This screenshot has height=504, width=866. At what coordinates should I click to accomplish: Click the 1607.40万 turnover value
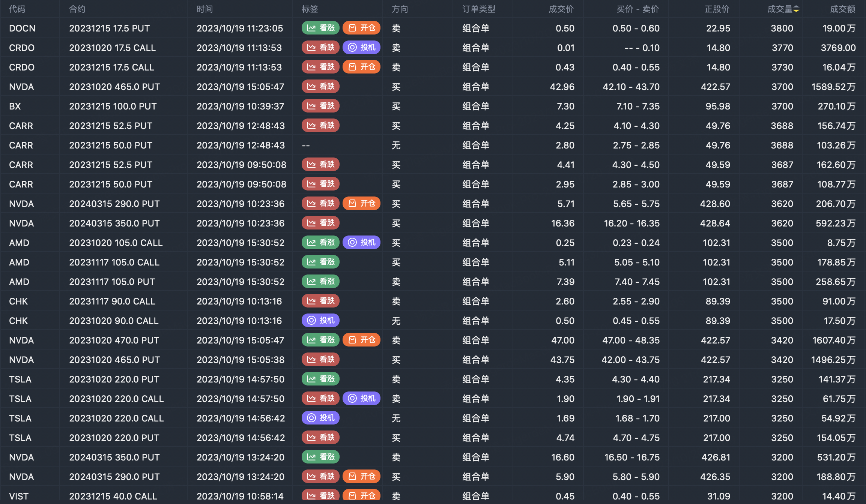(834, 340)
